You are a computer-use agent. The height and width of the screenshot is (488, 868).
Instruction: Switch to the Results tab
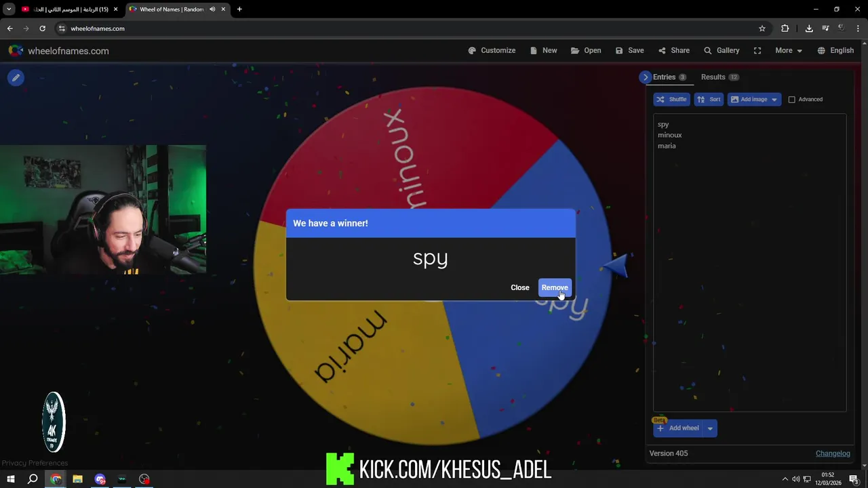point(719,77)
